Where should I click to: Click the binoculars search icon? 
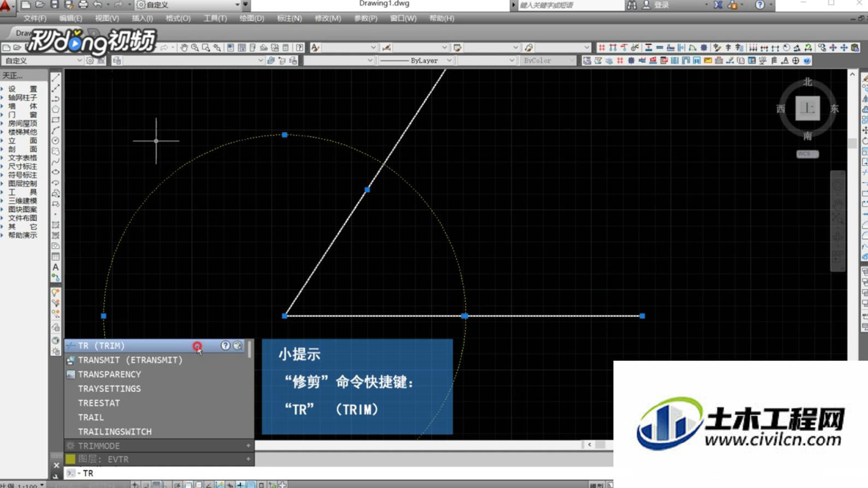(632, 5)
